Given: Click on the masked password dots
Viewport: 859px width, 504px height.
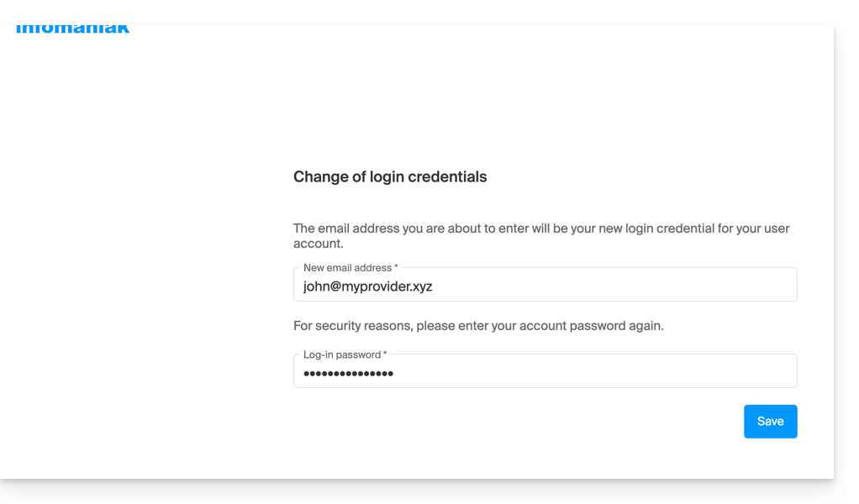Looking at the screenshot, I should 348,373.
